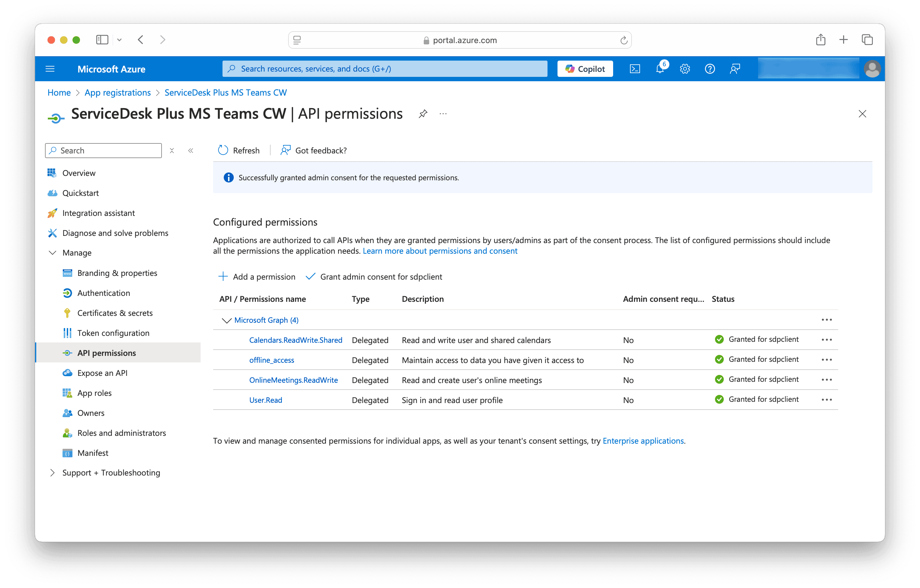Open Overview in the sidebar

pyautogui.click(x=79, y=173)
